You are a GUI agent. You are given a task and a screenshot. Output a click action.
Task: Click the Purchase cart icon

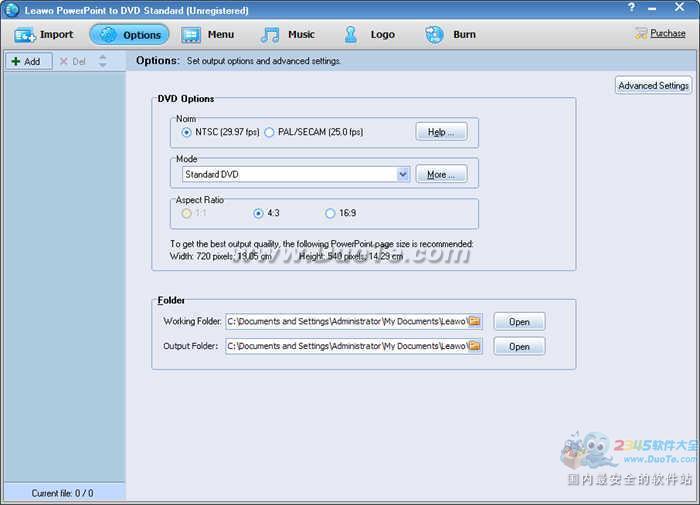[641, 33]
